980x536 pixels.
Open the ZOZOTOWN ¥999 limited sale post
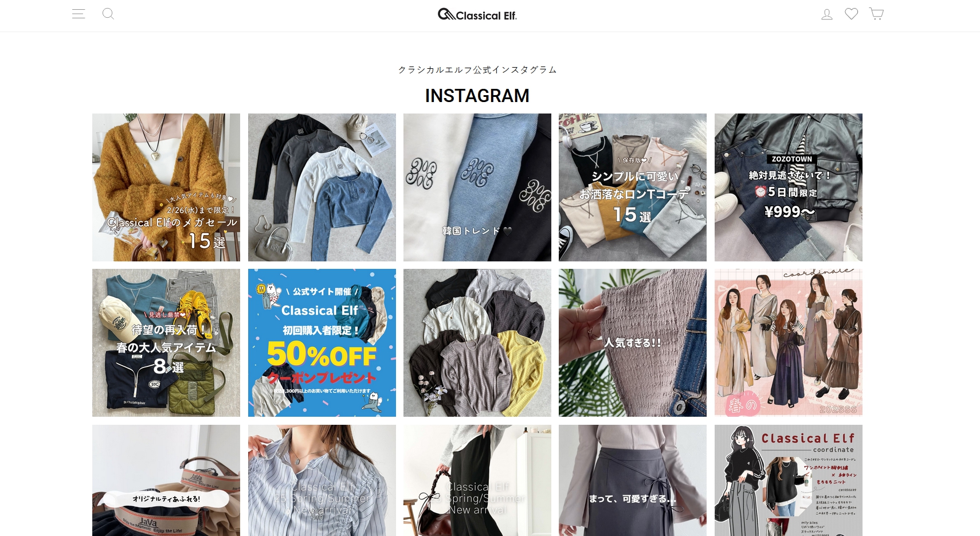click(x=789, y=187)
